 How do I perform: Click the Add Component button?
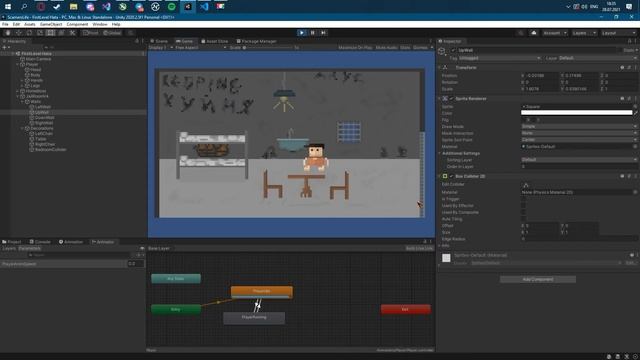(x=538, y=280)
